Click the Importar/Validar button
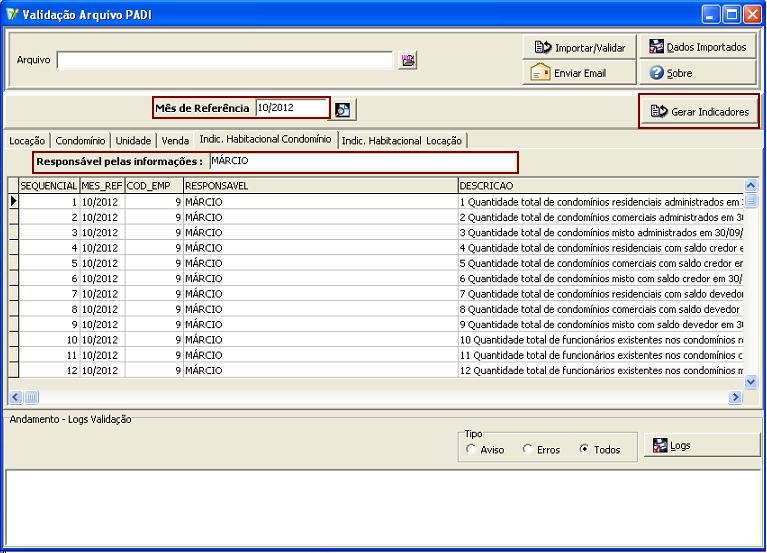 coord(579,47)
